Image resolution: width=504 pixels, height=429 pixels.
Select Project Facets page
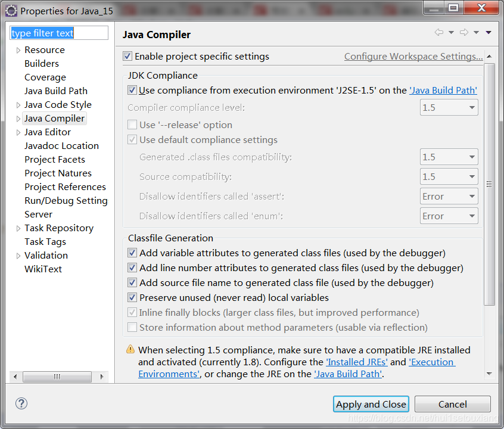pyautogui.click(x=55, y=160)
